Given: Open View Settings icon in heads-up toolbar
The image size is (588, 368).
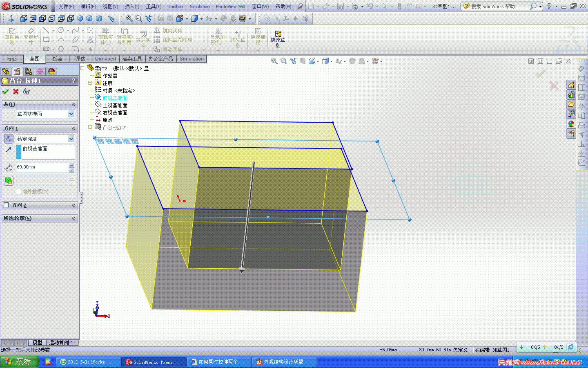Looking at the screenshot, I should tap(375, 61).
